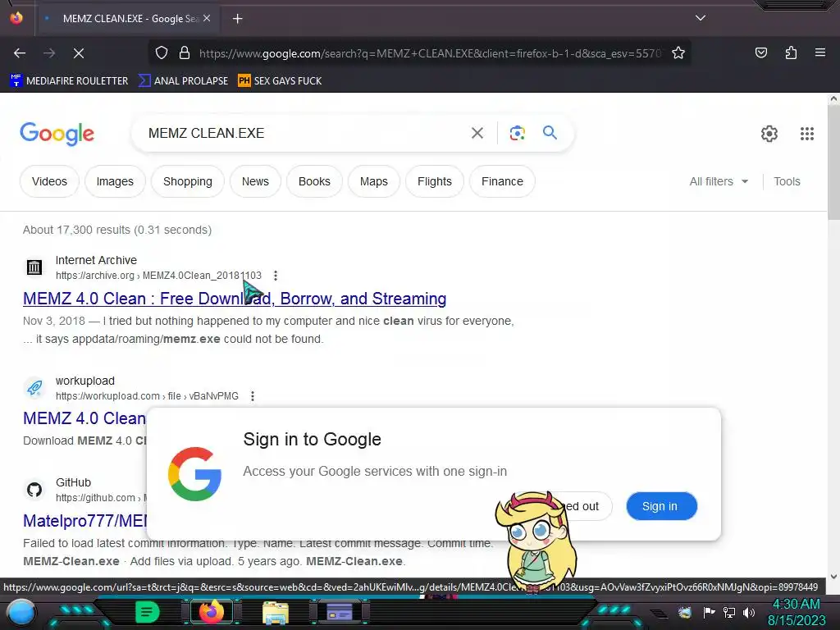This screenshot has height=630, width=840.
Task: Open more options for workupload result
Action: coord(253,396)
